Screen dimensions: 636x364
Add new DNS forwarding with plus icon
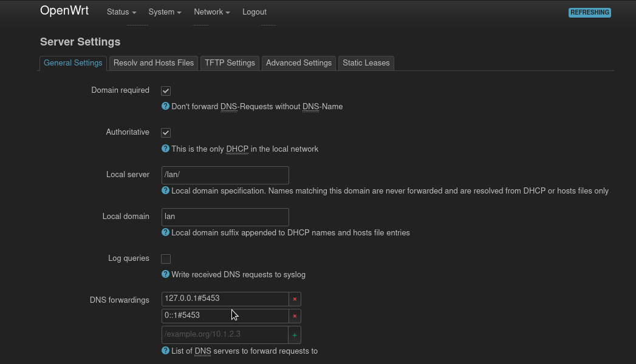(295, 335)
